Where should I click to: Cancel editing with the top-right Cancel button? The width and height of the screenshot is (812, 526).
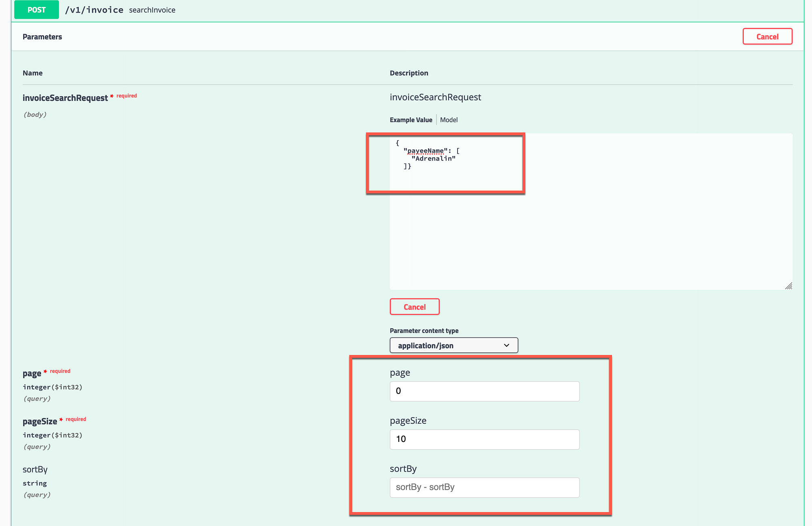tap(767, 36)
